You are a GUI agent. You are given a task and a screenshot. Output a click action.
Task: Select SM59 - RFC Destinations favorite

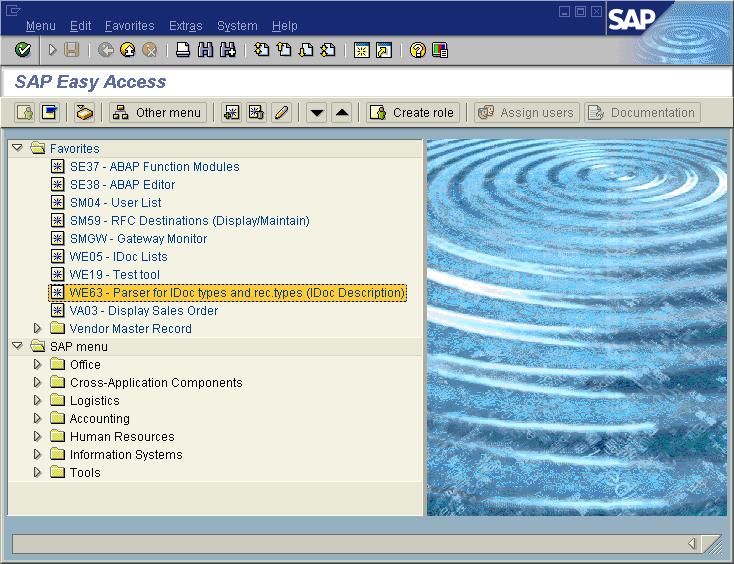(x=190, y=220)
